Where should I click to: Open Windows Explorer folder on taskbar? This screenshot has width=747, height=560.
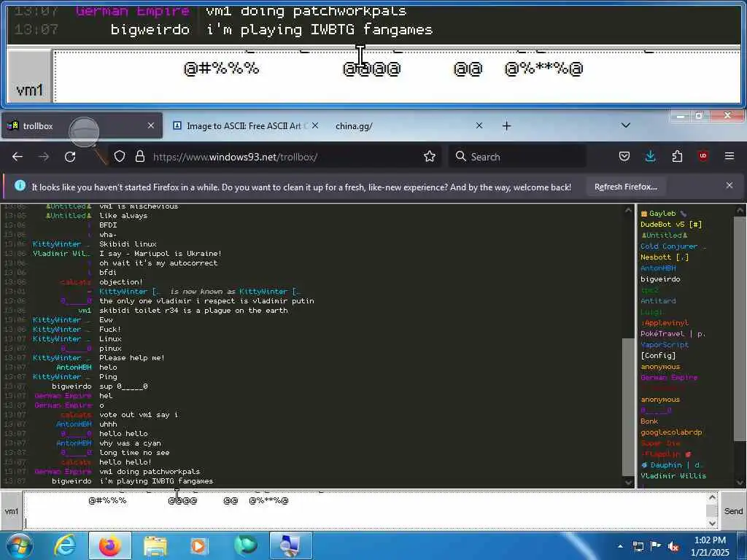pyautogui.click(x=155, y=546)
